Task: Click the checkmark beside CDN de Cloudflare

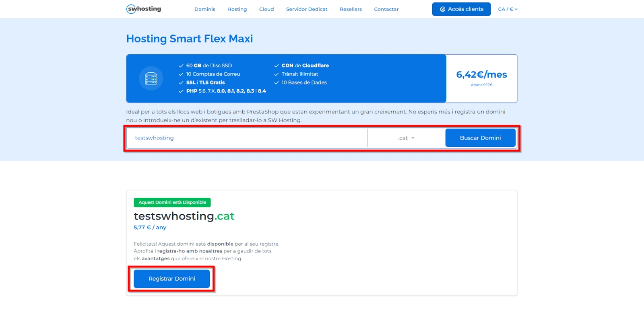Action: click(277, 66)
